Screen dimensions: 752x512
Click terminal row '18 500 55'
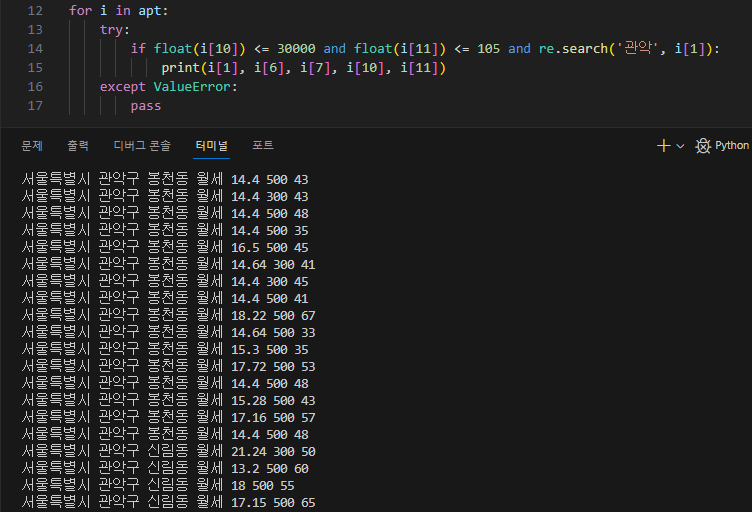tap(158, 486)
